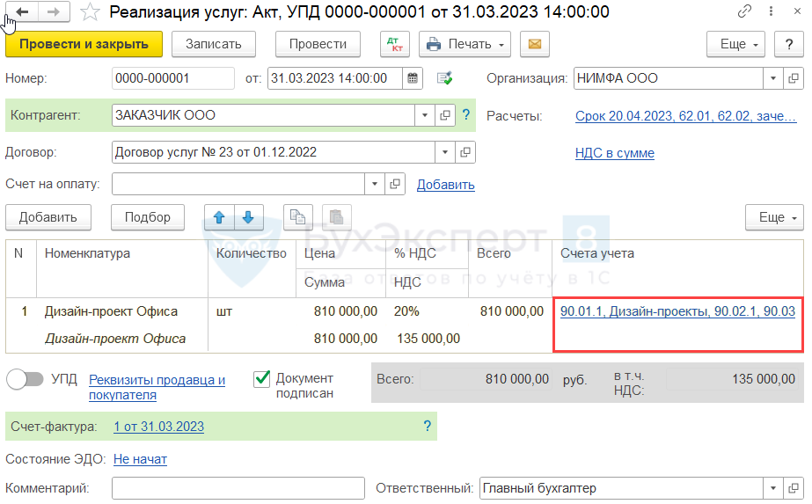Toggle the УПД switch
The width and height of the screenshot is (812, 504).
click(x=25, y=379)
